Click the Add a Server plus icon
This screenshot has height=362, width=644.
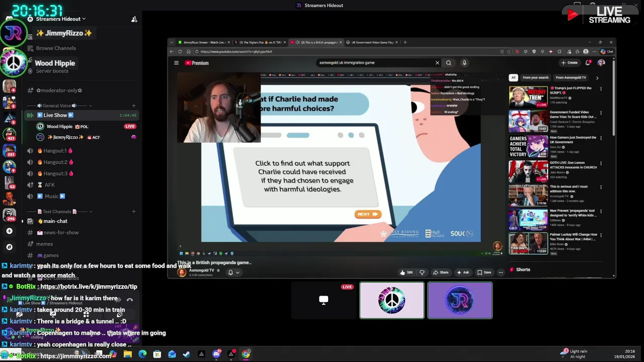(9, 231)
